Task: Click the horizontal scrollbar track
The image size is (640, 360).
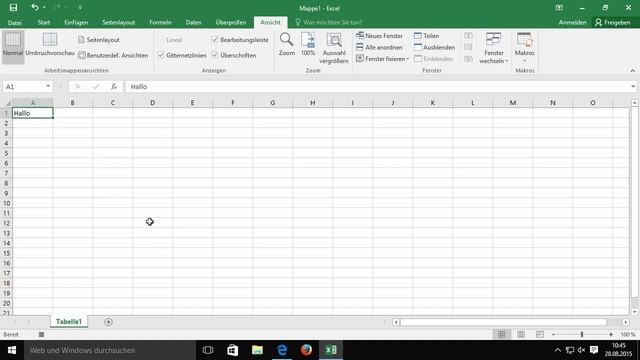Action: tap(503, 322)
